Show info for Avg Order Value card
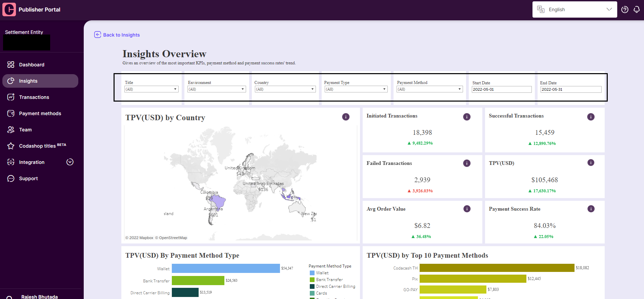This screenshot has width=644, height=299. 467,209
